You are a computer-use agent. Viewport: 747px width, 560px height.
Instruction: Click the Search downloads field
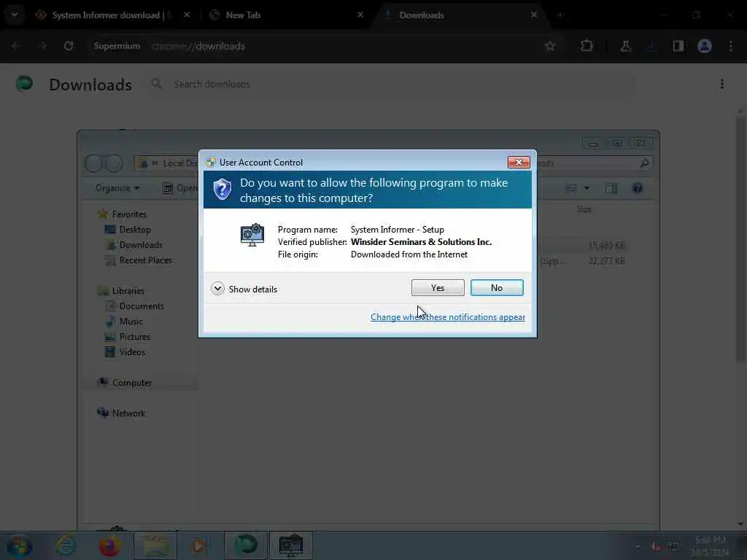pos(391,85)
